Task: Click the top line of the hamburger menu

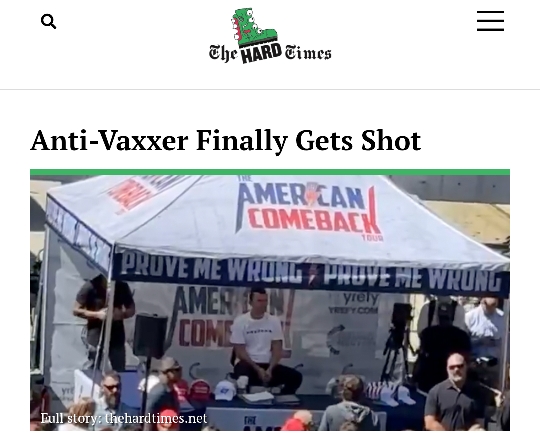Action: point(490,12)
